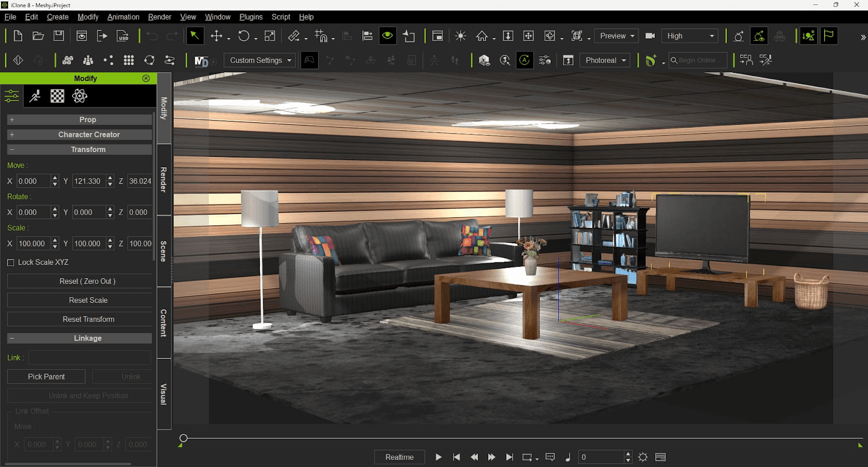Open the Photoreal render dropdown

[605, 60]
